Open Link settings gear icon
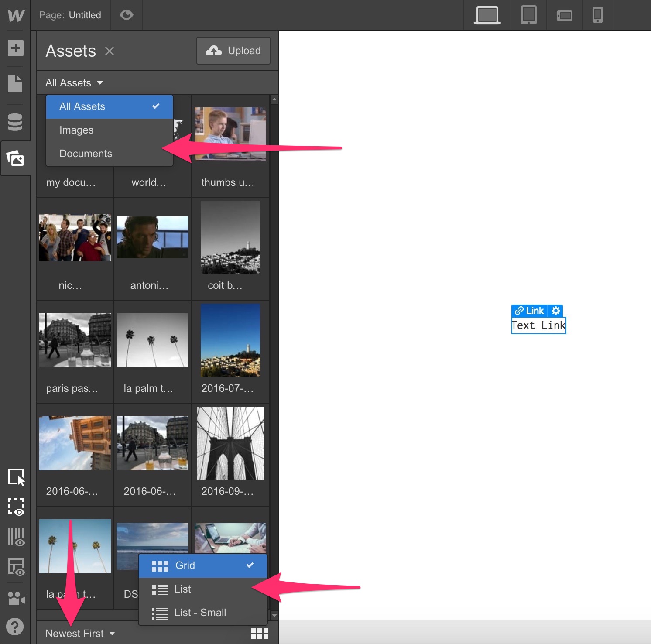Screen dimensions: 651x644 click(x=556, y=311)
